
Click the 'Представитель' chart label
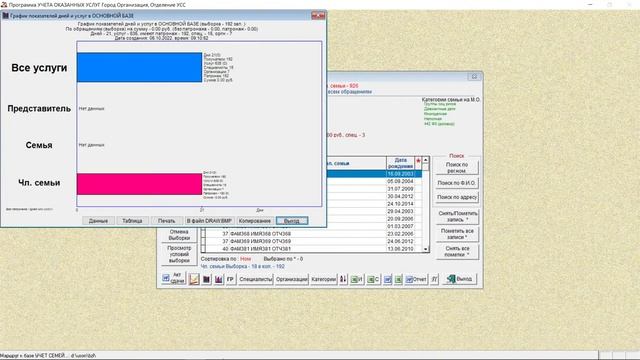click(39, 109)
